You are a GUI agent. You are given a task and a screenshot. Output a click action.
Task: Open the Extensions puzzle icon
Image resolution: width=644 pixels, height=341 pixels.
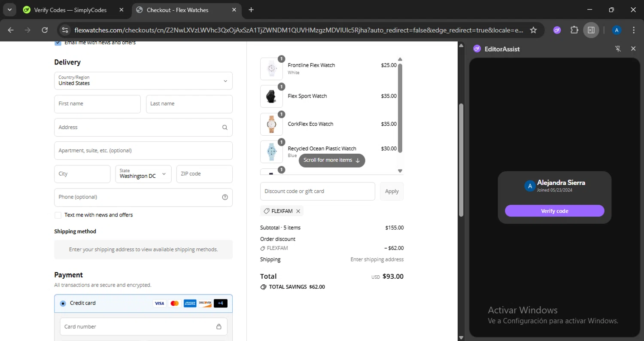click(574, 30)
